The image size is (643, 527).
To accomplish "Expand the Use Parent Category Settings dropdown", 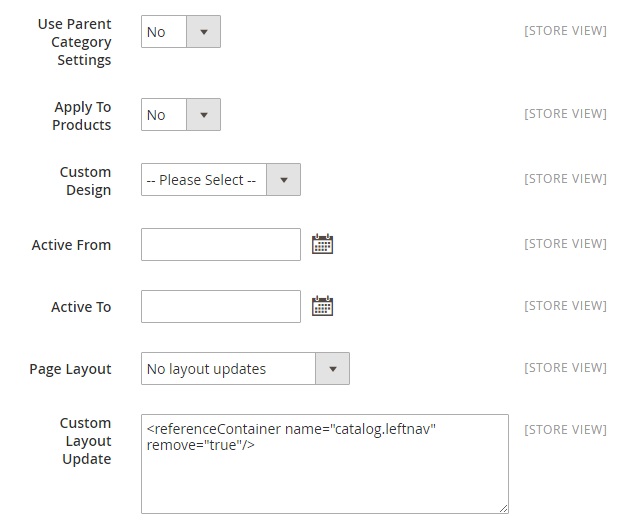I will [180, 32].
